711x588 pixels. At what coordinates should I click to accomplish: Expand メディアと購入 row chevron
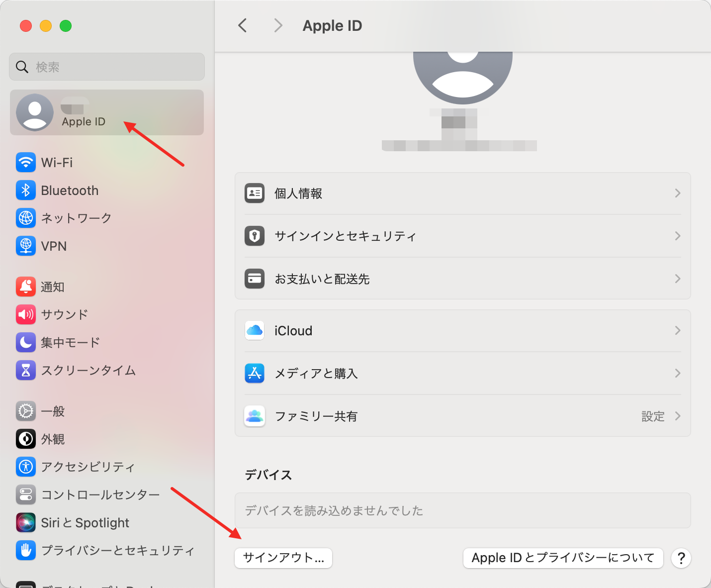pyautogui.click(x=678, y=373)
